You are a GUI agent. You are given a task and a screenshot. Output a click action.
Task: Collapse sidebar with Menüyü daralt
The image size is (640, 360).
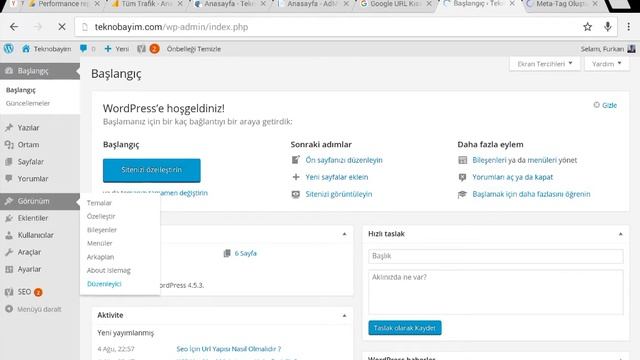(x=40, y=309)
